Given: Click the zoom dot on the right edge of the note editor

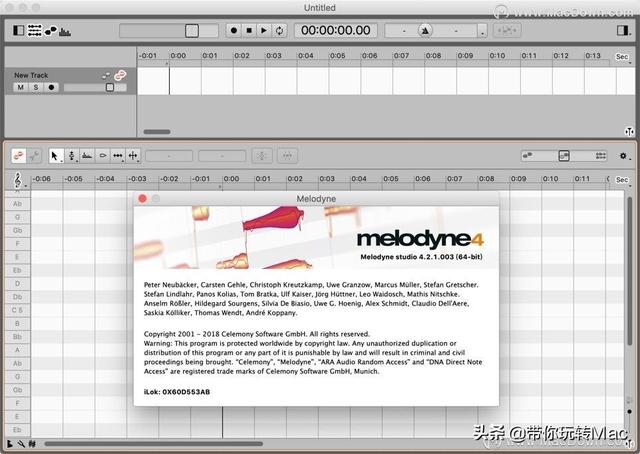Looking at the screenshot, I should [x=630, y=412].
